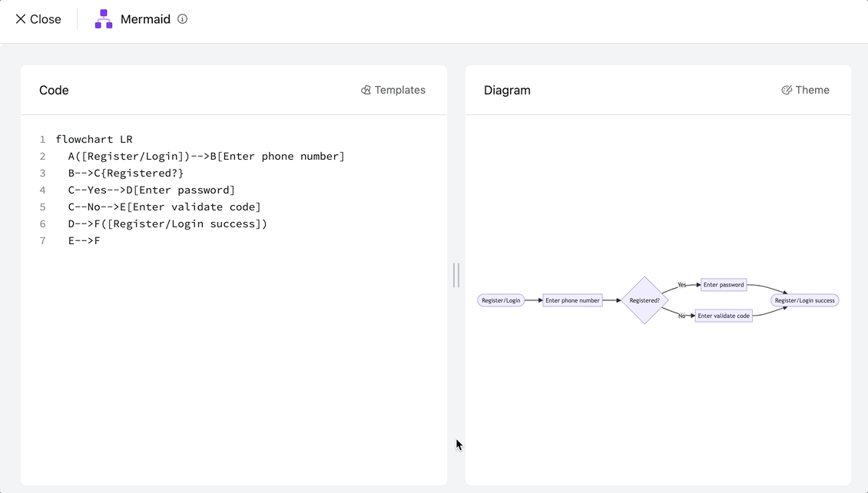The width and height of the screenshot is (868, 493).
Task: Click the Enter password node
Action: [x=724, y=285]
